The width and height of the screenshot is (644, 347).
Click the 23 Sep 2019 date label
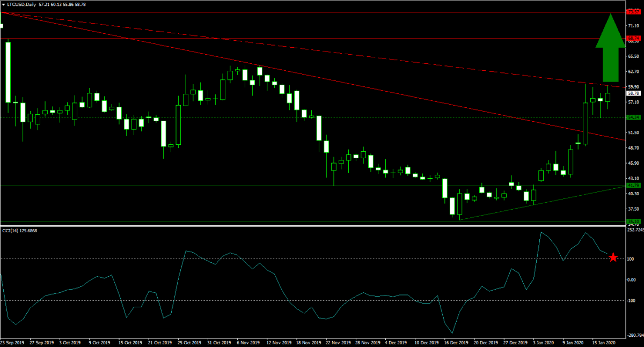click(12, 342)
